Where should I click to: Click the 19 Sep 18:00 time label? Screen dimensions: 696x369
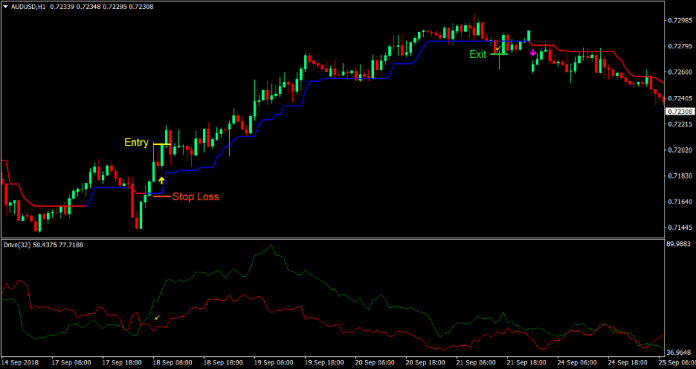pos(324,362)
